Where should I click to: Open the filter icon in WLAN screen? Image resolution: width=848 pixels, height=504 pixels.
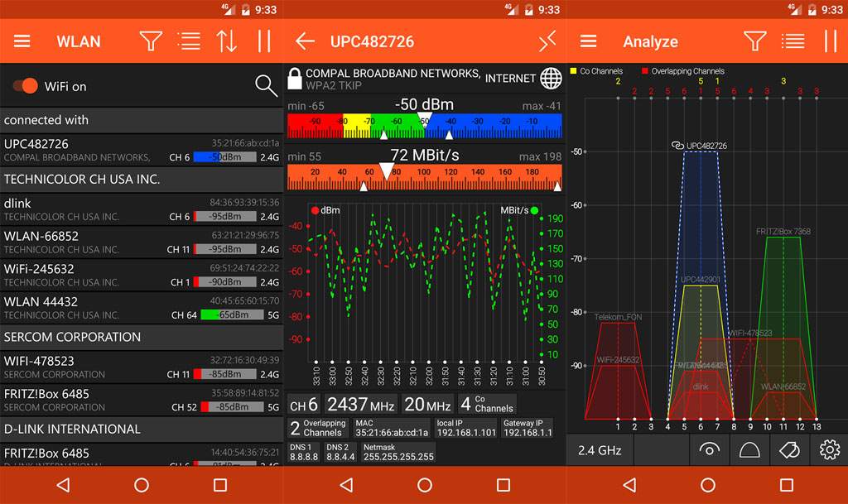pos(150,41)
